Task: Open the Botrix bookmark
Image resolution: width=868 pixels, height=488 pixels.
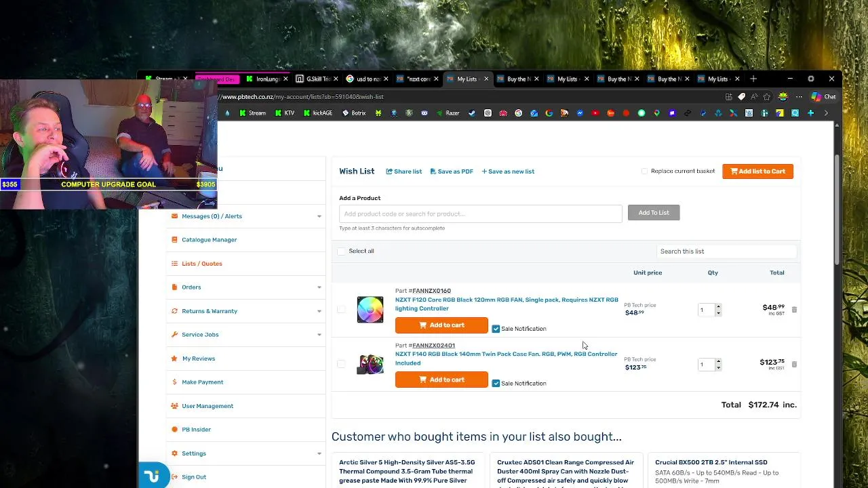Action: coord(355,113)
